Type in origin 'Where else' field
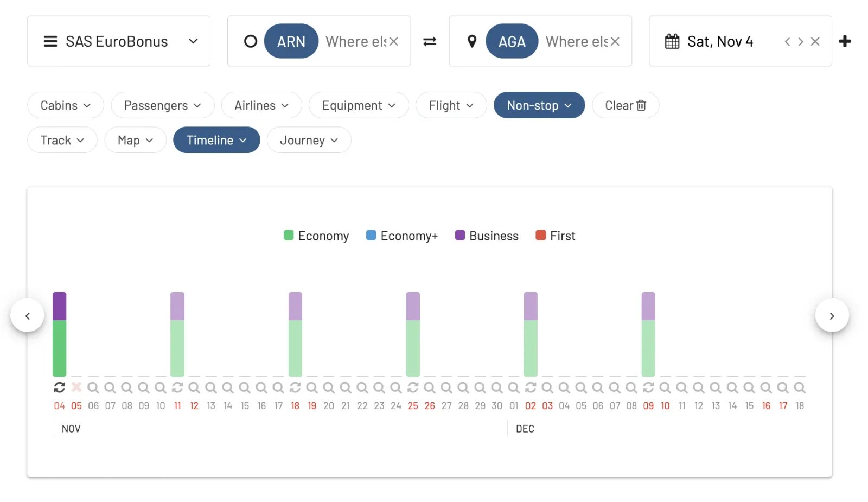 click(356, 41)
